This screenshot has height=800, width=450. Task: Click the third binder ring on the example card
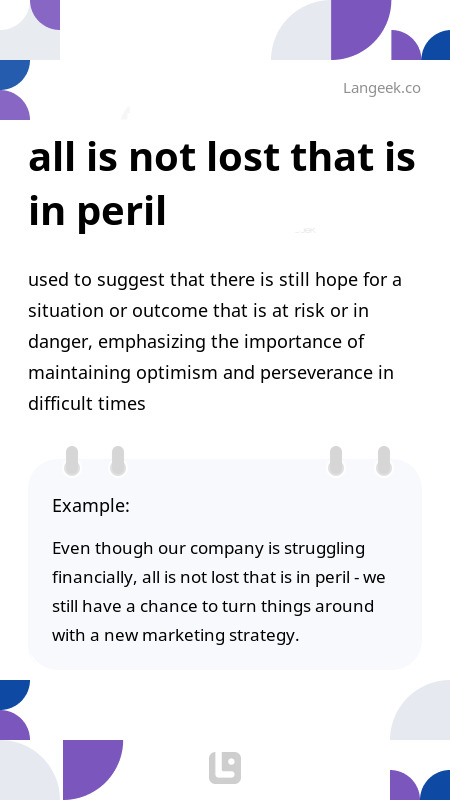point(336,461)
